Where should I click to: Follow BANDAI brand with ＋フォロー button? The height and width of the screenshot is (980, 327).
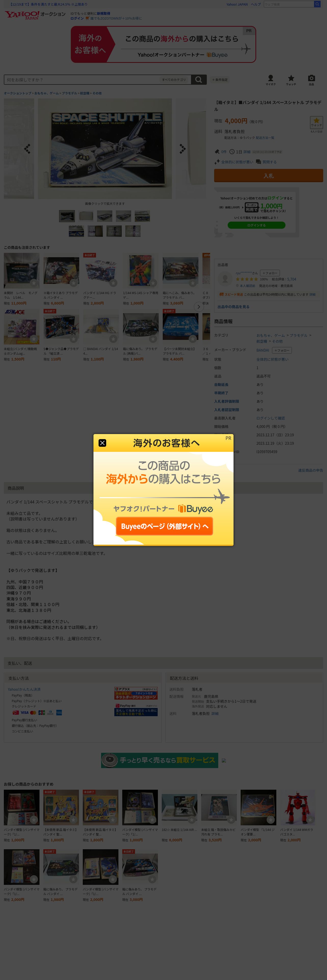(x=282, y=350)
